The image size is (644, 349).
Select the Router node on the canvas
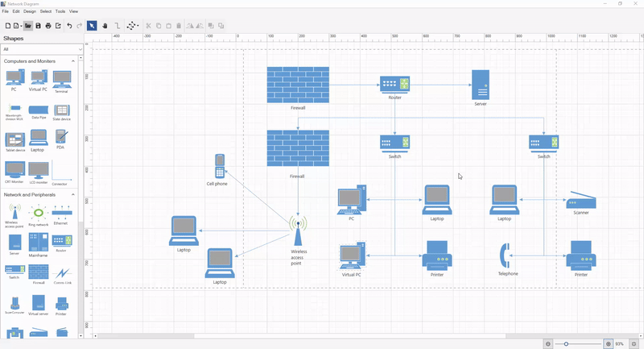point(394,84)
